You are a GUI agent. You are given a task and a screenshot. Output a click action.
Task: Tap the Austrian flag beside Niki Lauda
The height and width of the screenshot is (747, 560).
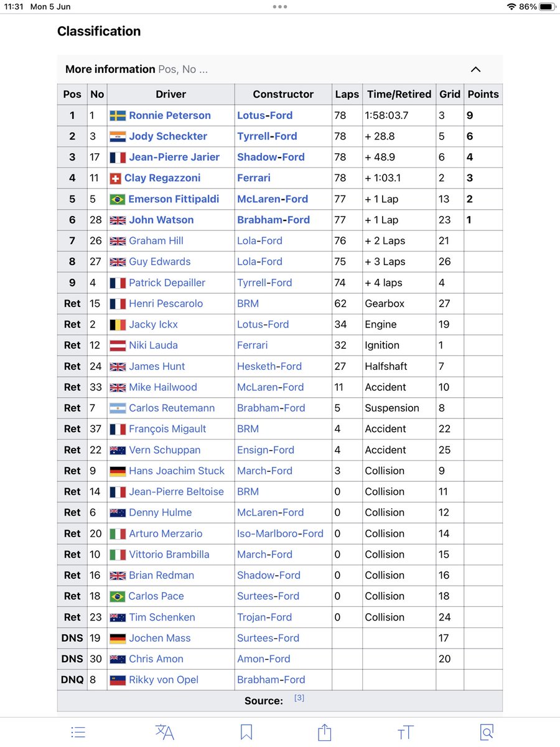[118, 345]
